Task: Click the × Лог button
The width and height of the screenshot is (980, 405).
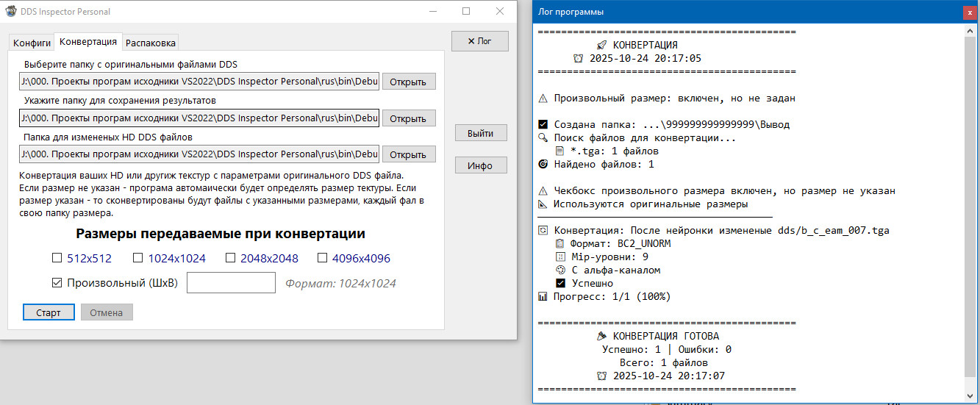Action: click(479, 41)
